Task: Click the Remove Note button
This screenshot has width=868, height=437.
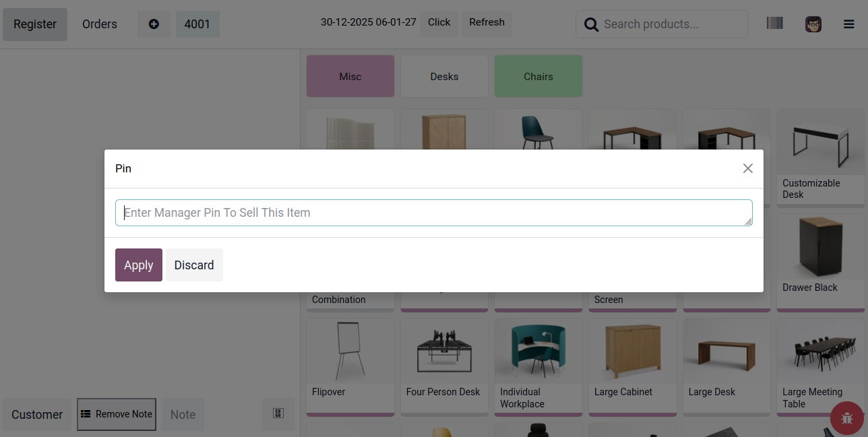Action: (117, 414)
